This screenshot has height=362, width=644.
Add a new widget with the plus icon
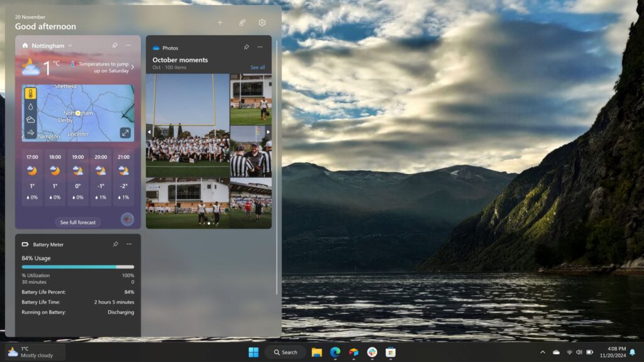(x=219, y=22)
